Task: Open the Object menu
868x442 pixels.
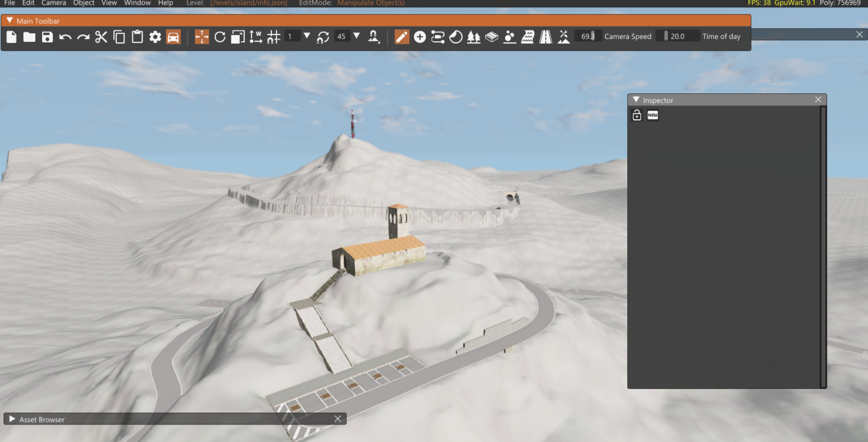Action: click(x=84, y=3)
